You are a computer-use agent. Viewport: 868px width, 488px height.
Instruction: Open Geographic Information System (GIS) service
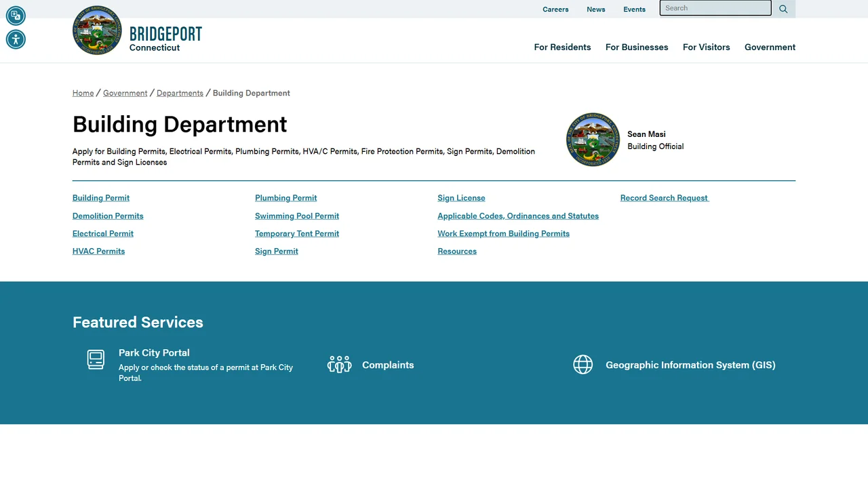pos(690,365)
